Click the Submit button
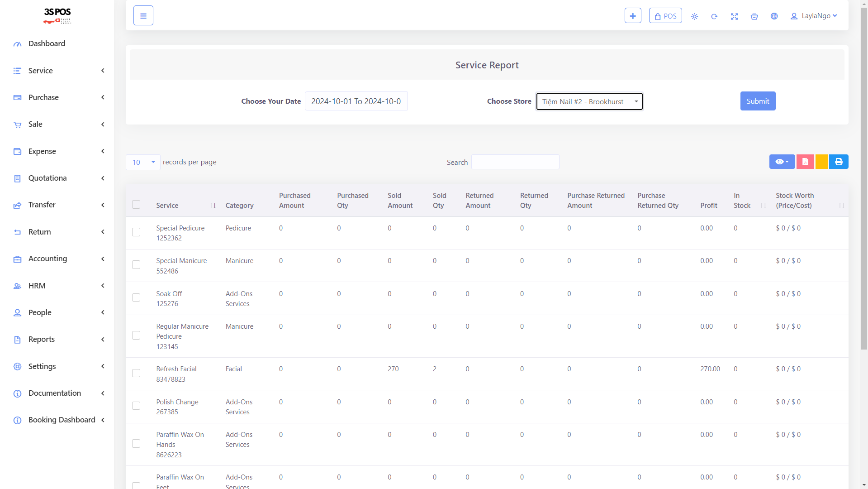The image size is (868, 489). tap(758, 101)
